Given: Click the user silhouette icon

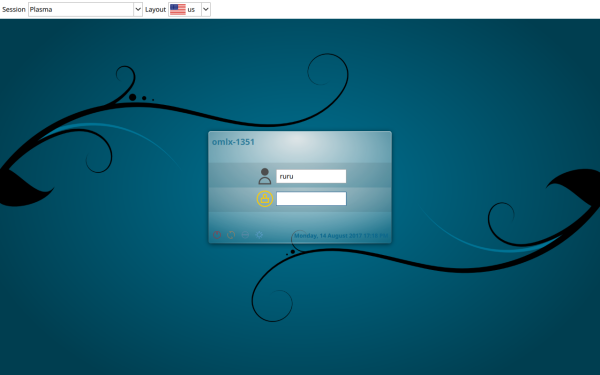Looking at the screenshot, I should 264,176.
